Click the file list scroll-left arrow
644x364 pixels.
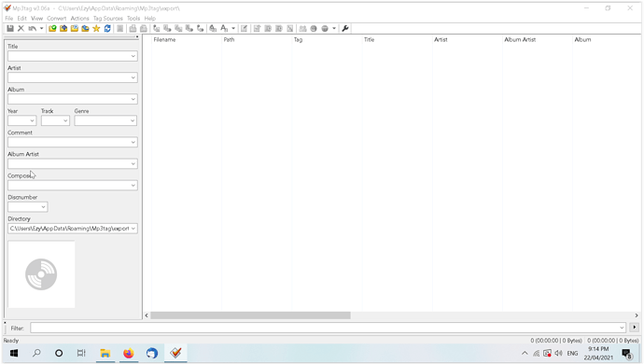(x=147, y=315)
